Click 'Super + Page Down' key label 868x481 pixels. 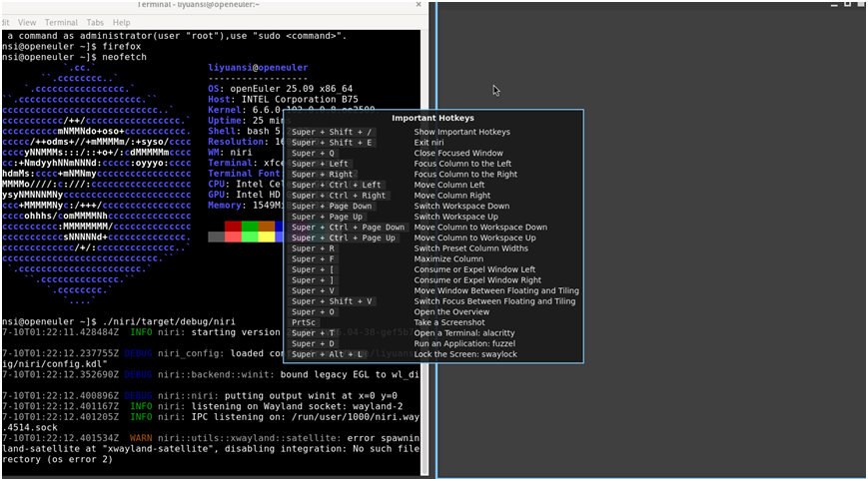coord(332,207)
